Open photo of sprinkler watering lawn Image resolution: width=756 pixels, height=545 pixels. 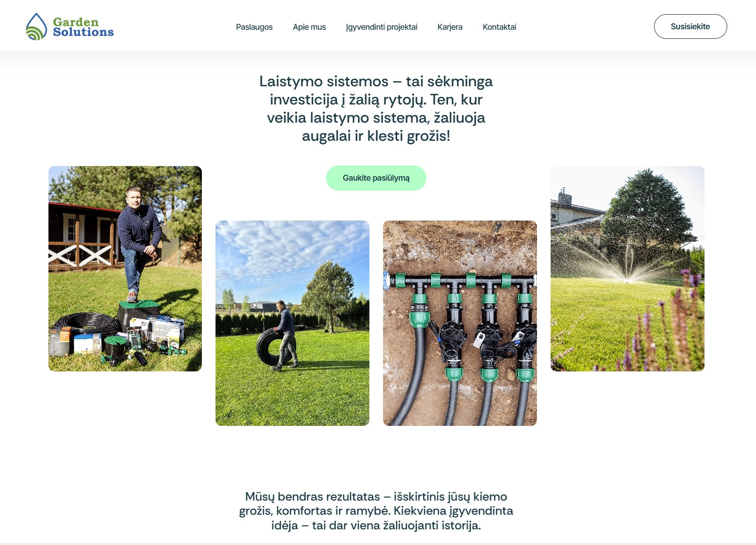(x=627, y=268)
